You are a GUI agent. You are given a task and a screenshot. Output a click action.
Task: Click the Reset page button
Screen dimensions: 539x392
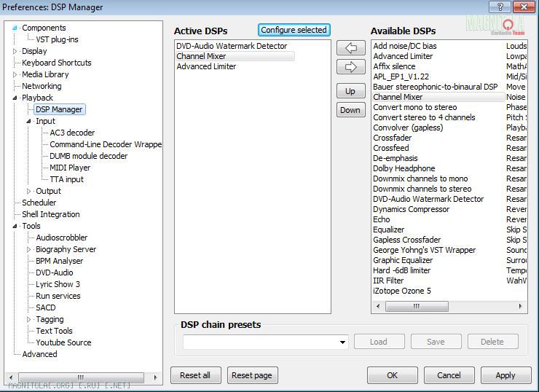[x=252, y=375]
